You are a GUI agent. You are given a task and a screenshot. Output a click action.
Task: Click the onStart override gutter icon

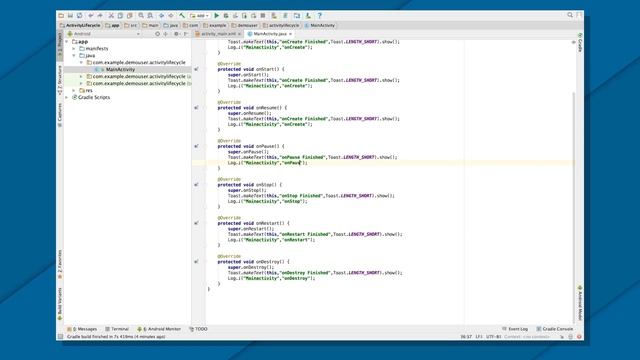point(196,69)
